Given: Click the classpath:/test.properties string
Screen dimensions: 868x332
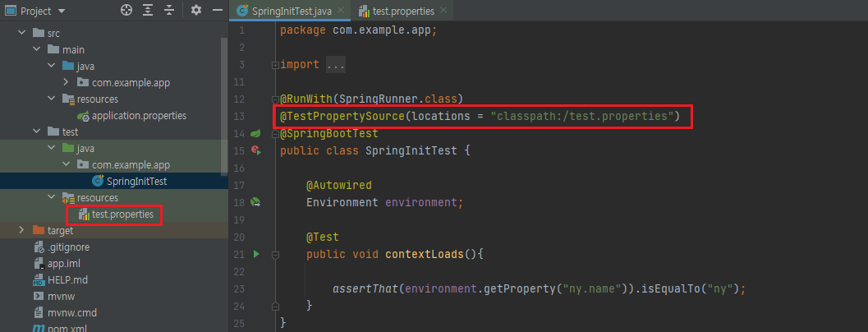Looking at the screenshot, I should [581, 117].
